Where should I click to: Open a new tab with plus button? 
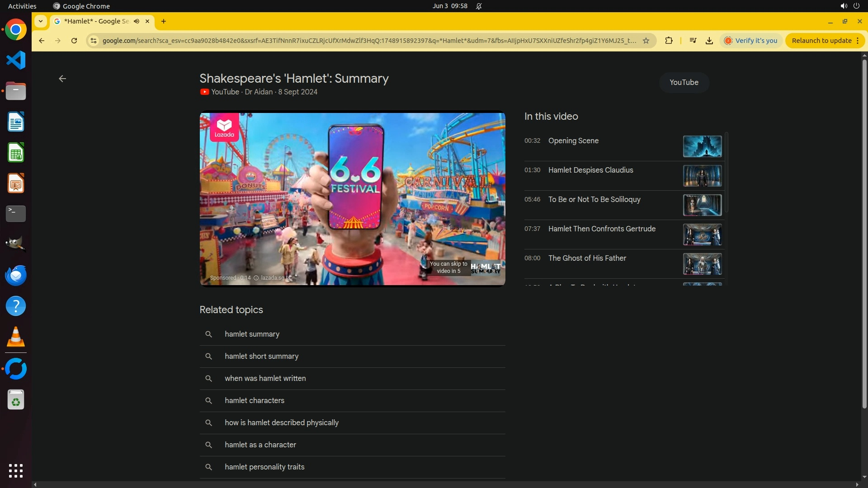pyautogui.click(x=164, y=21)
